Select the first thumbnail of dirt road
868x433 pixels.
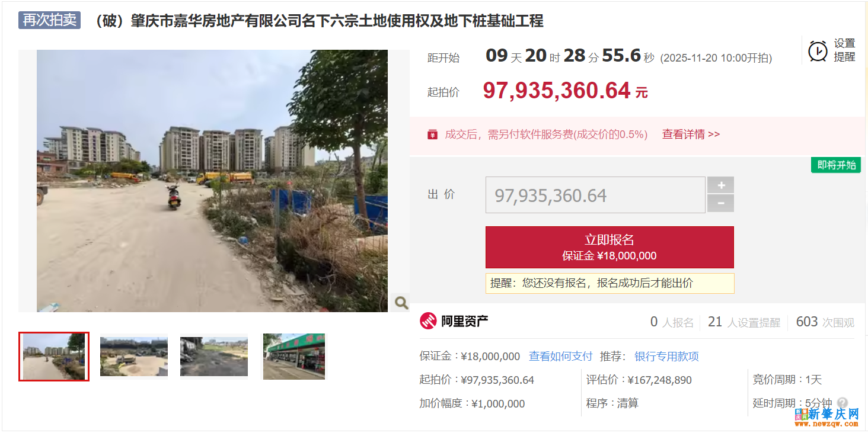(x=54, y=357)
